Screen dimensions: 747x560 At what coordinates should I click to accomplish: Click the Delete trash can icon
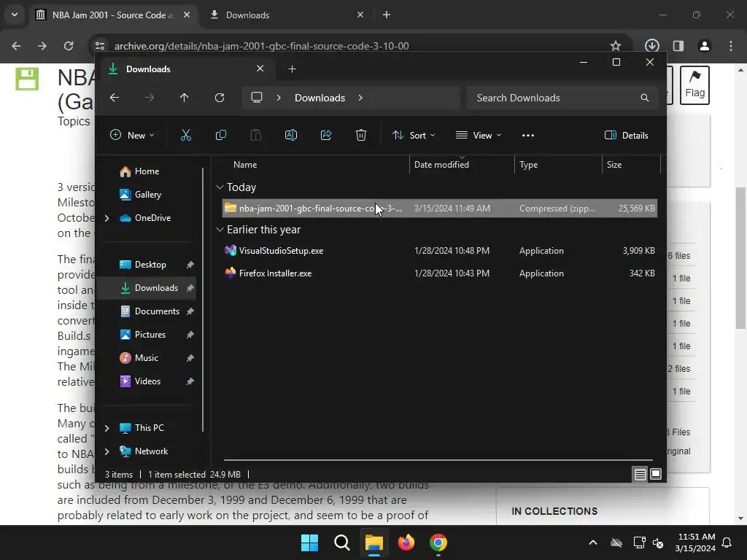(360, 135)
